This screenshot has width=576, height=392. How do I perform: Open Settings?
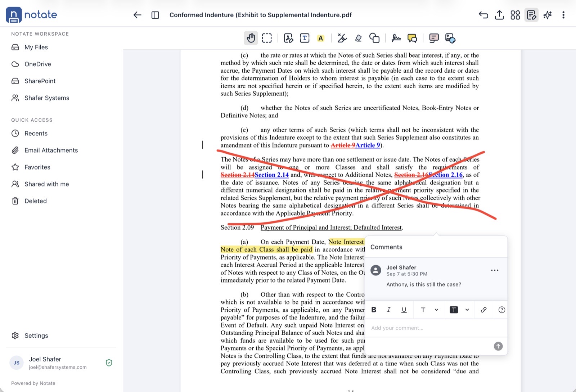(36, 335)
